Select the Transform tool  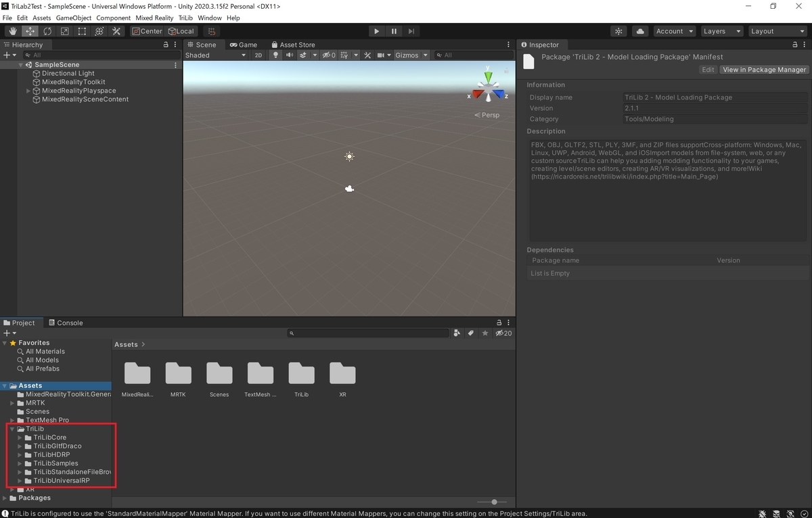[x=99, y=31]
